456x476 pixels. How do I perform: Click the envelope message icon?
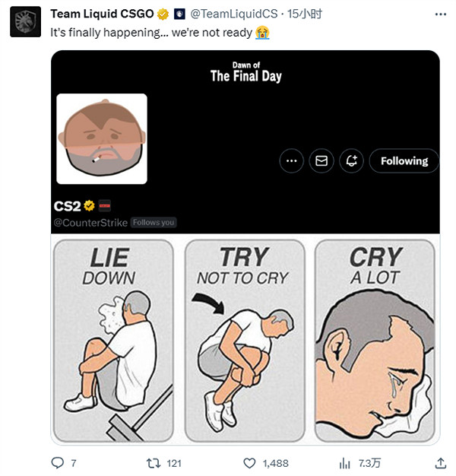[321, 160]
